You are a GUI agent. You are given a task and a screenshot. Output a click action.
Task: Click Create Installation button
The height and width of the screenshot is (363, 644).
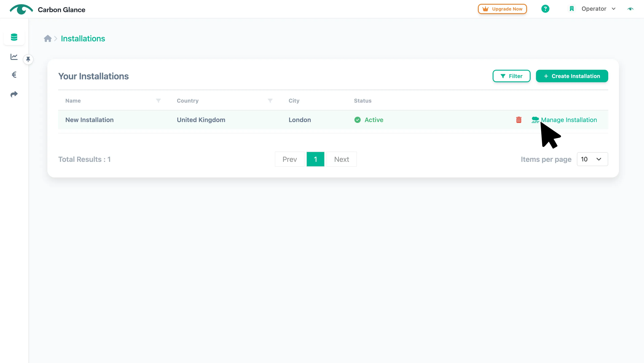click(572, 76)
